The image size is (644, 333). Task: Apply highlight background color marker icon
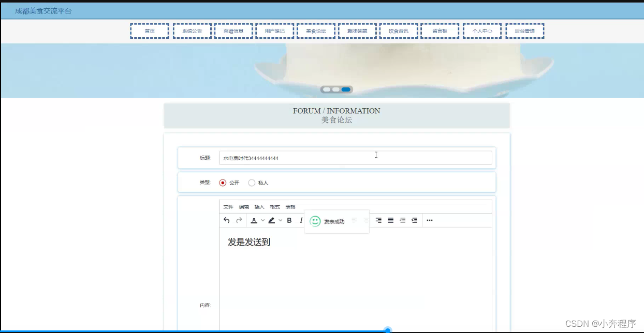click(x=272, y=220)
